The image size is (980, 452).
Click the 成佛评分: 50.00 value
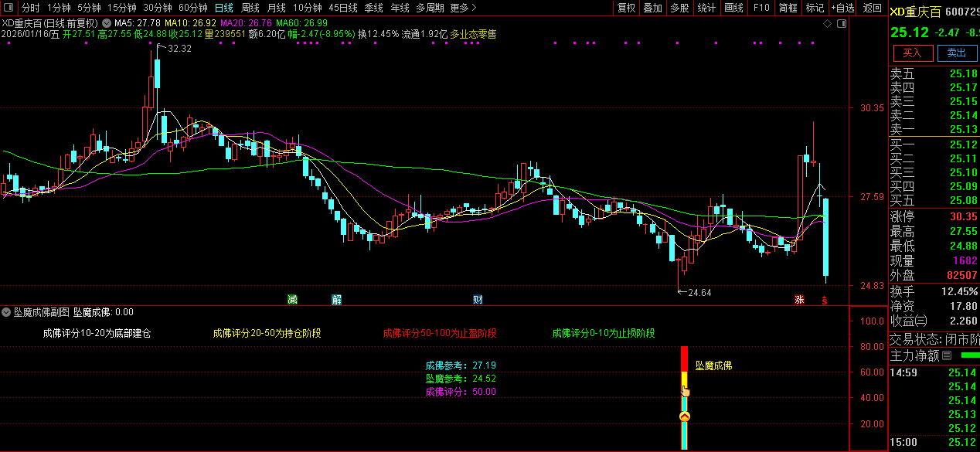point(461,392)
